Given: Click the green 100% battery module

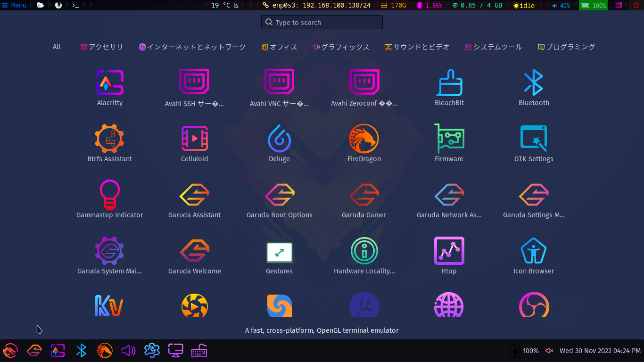Looking at the screenshot, I should click(x=594, y=5).
